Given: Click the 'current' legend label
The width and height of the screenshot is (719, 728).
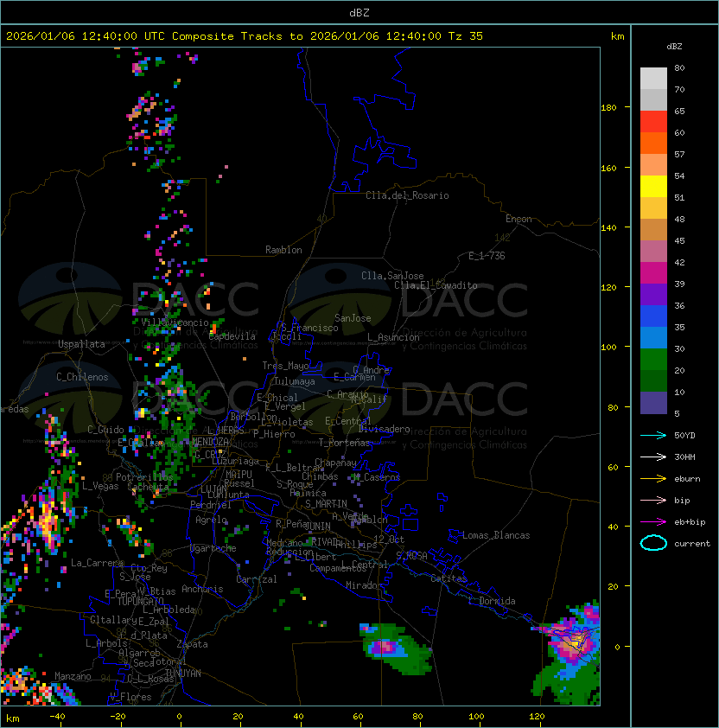Looking at the screenshot, I should click(692, 544).
